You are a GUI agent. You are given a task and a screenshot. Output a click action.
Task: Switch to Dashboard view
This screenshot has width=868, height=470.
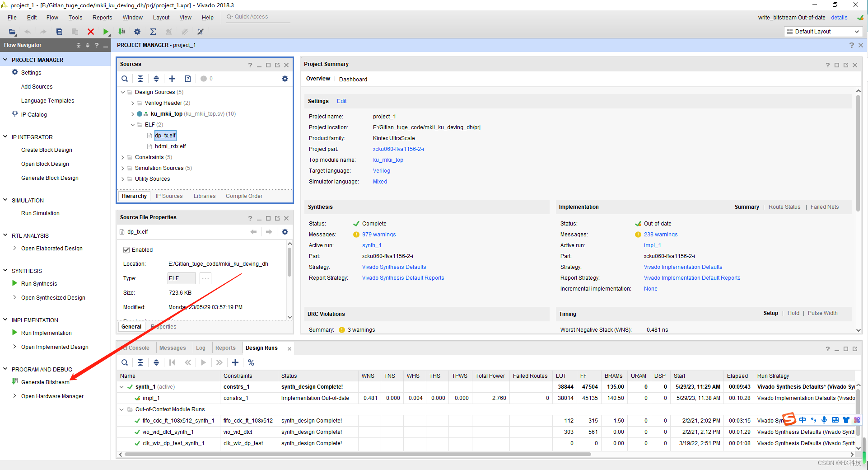353,79
